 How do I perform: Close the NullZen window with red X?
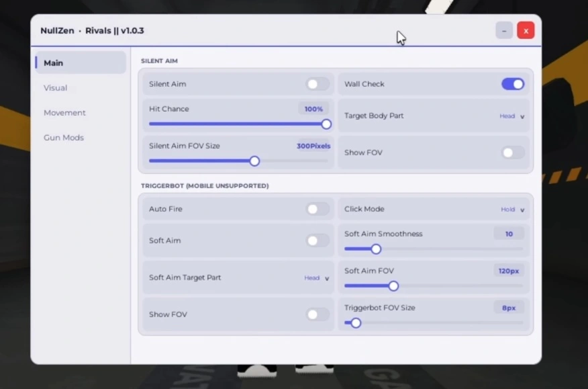pos(526,30)
